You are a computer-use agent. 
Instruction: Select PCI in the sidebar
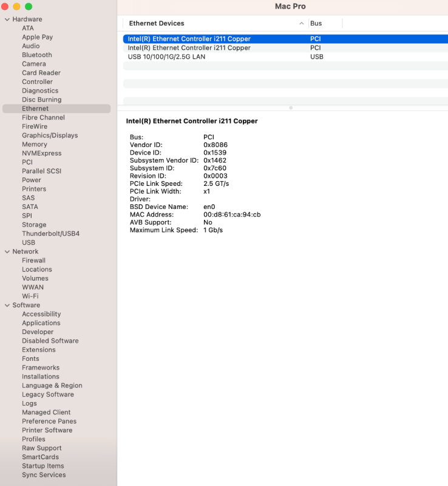(x=27, y=162)
